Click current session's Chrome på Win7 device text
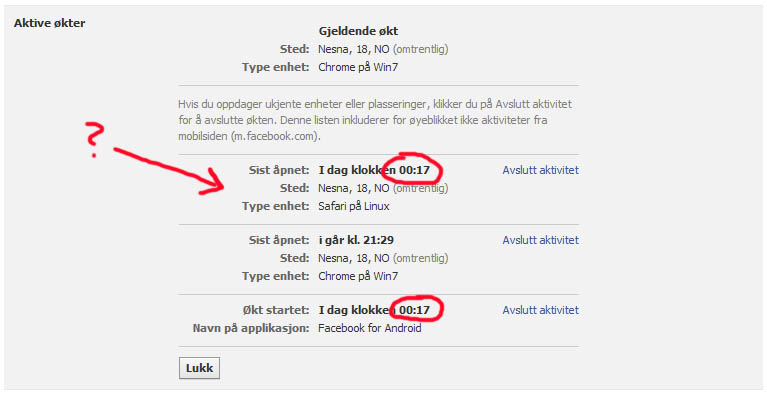The image size is (767, 395). click(358, 67)
